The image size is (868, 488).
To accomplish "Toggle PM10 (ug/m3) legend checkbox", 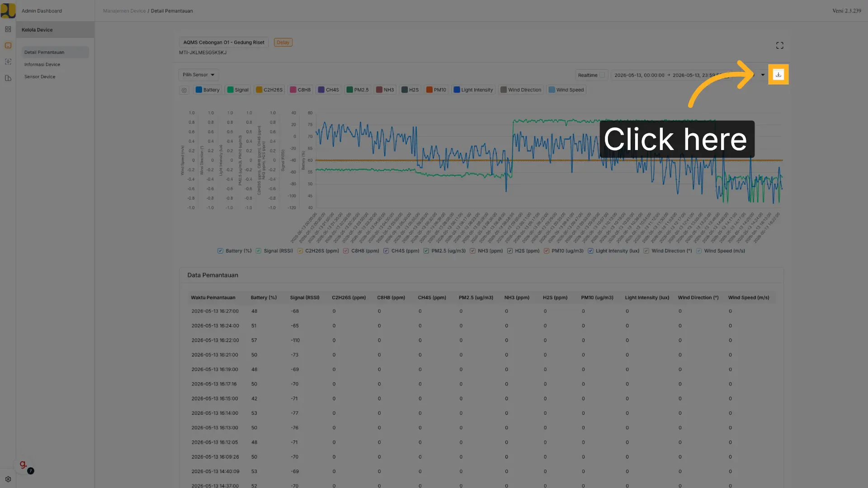I will pos(547,251).
